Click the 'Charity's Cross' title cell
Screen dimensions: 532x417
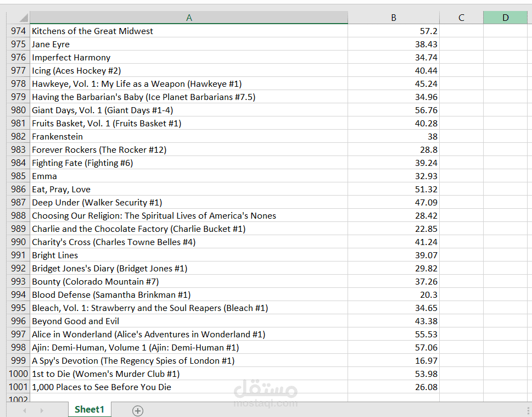tap(189, 242)
